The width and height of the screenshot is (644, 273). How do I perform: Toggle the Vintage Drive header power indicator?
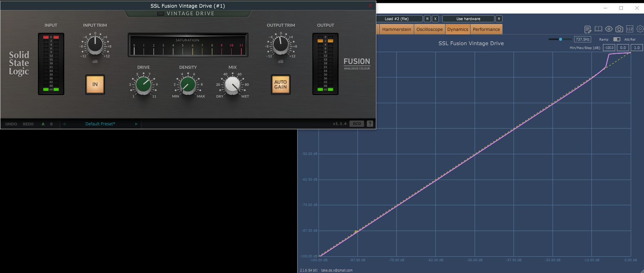tap(161, 14)
